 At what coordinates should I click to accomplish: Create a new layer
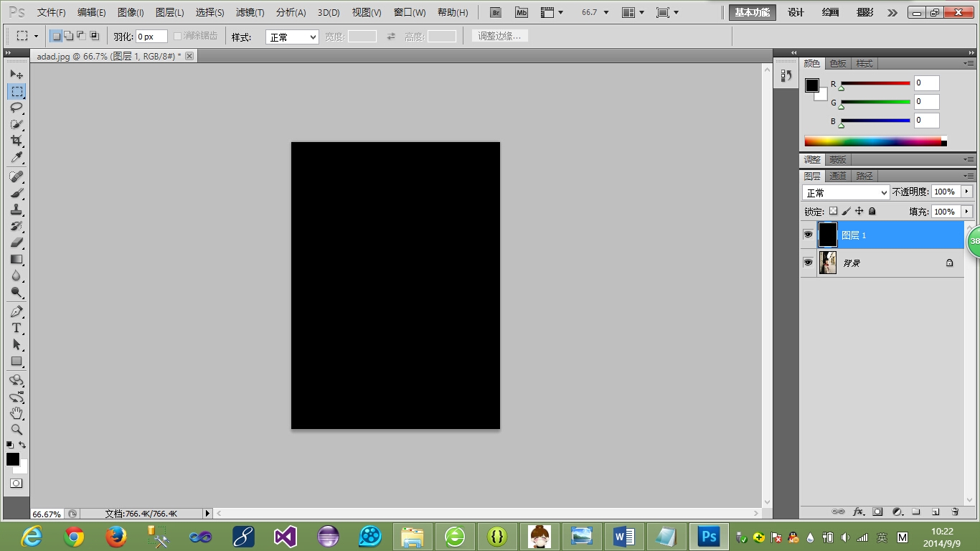936,512
